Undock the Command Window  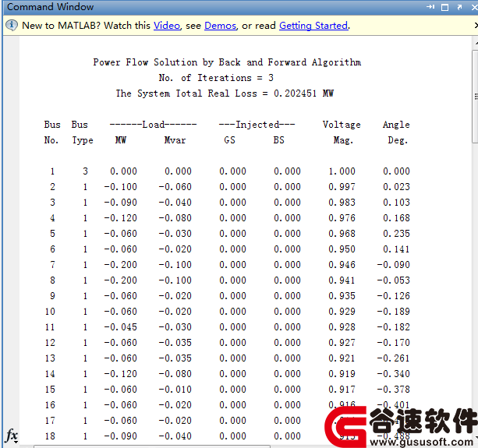[460, 7]
